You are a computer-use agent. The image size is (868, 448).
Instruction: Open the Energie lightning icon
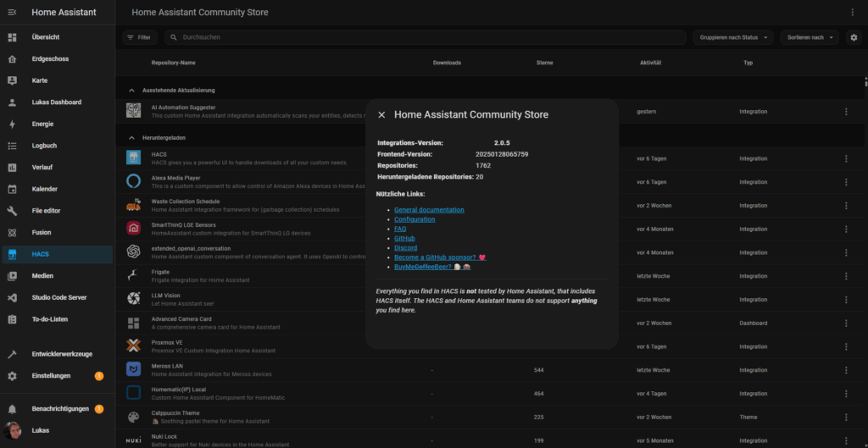12,124
